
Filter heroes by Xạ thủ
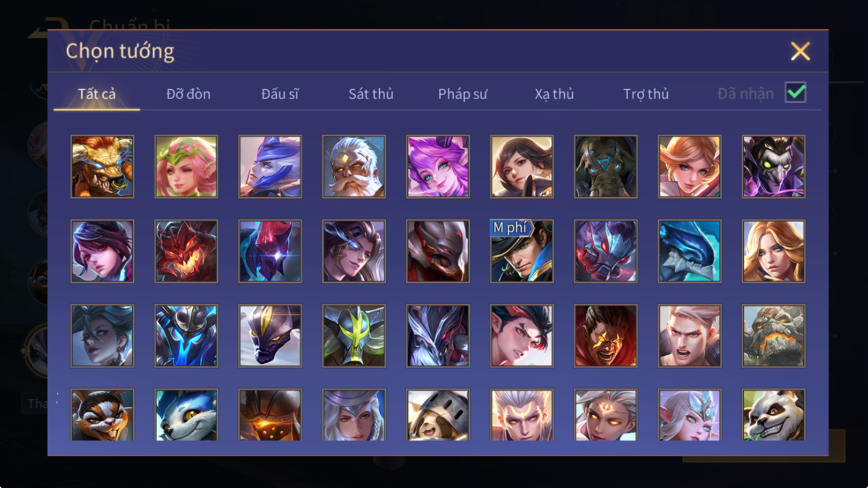click(x=554, y=94)
